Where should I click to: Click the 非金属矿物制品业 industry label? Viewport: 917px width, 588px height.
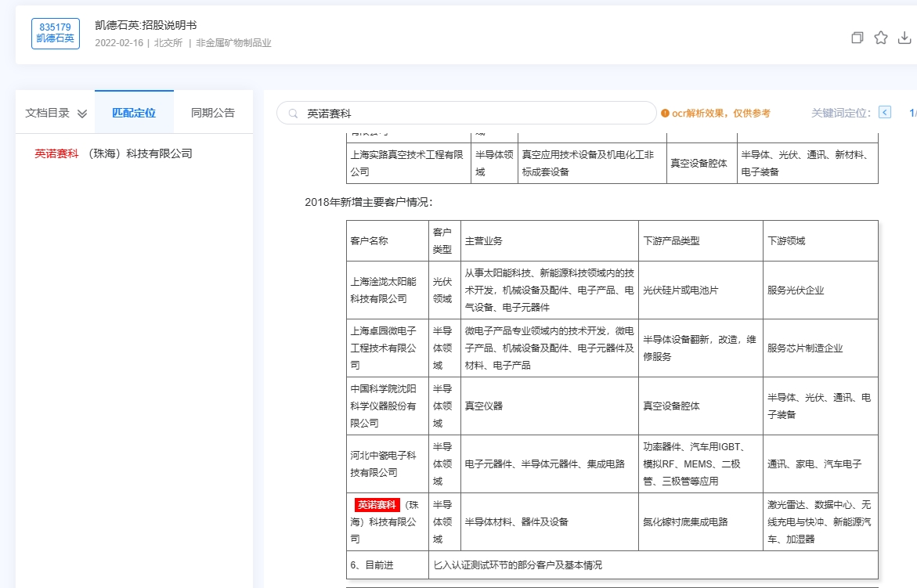(233, 42)
